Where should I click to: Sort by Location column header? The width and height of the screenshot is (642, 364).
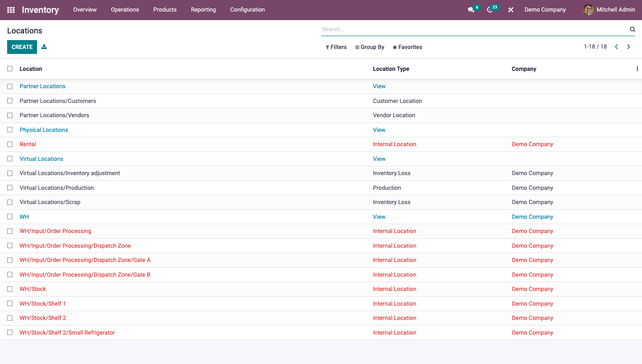pos(31,69)
